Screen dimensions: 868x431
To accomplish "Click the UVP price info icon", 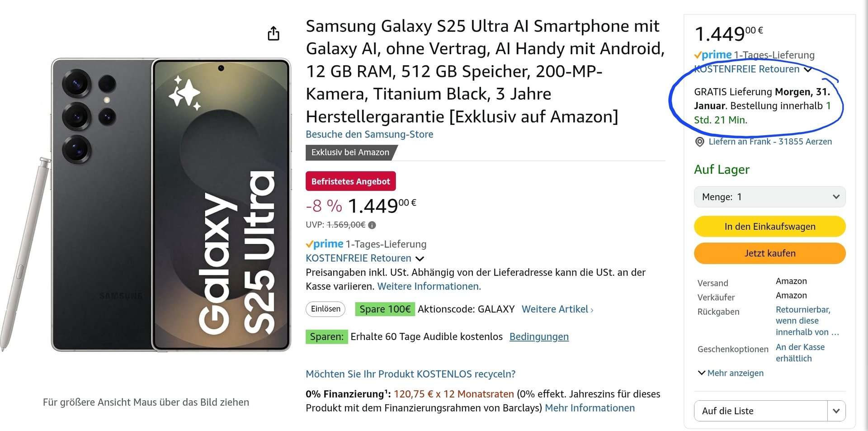I will pos(372,225).
